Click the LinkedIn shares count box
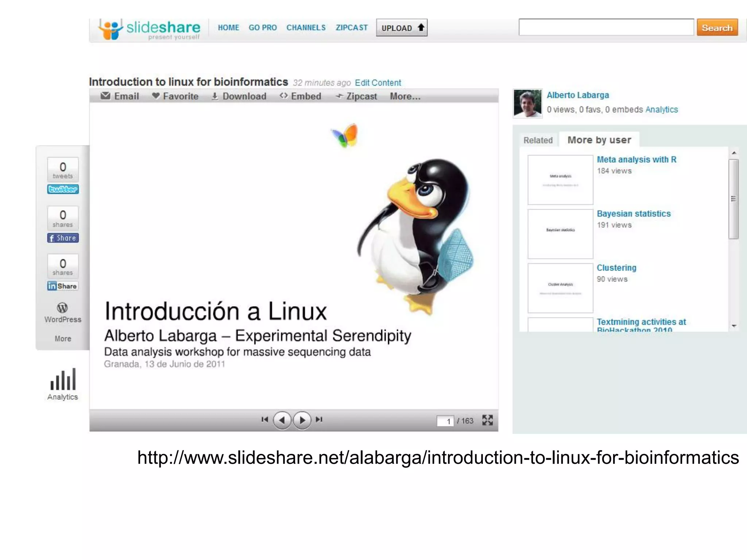Screen dimensions: 747x560 coord(63,267)
